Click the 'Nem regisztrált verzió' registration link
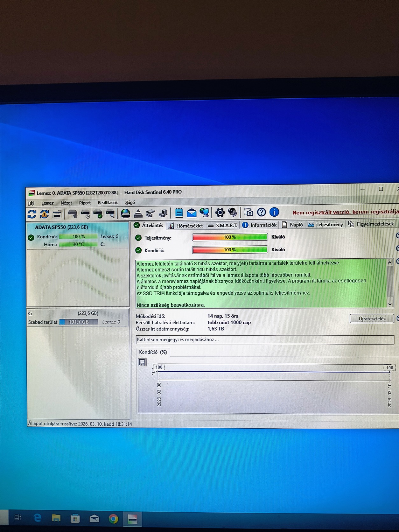 click(346, 212)
